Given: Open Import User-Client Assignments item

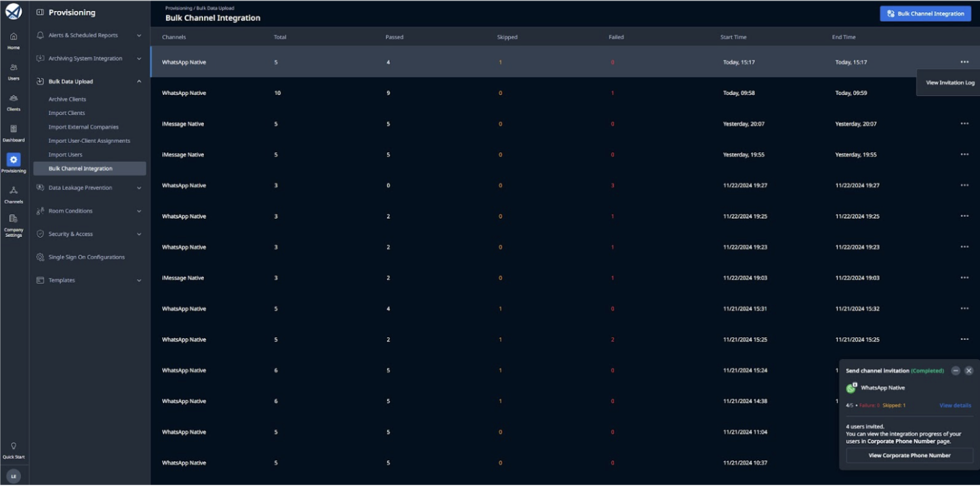Looking at the screenshot, I should pyautogui.click(x=89, y=141).
